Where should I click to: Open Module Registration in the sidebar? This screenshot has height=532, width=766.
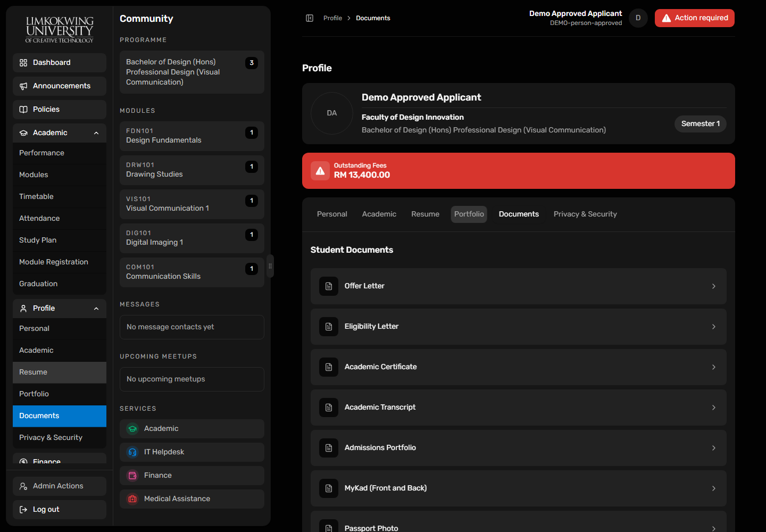60,262
